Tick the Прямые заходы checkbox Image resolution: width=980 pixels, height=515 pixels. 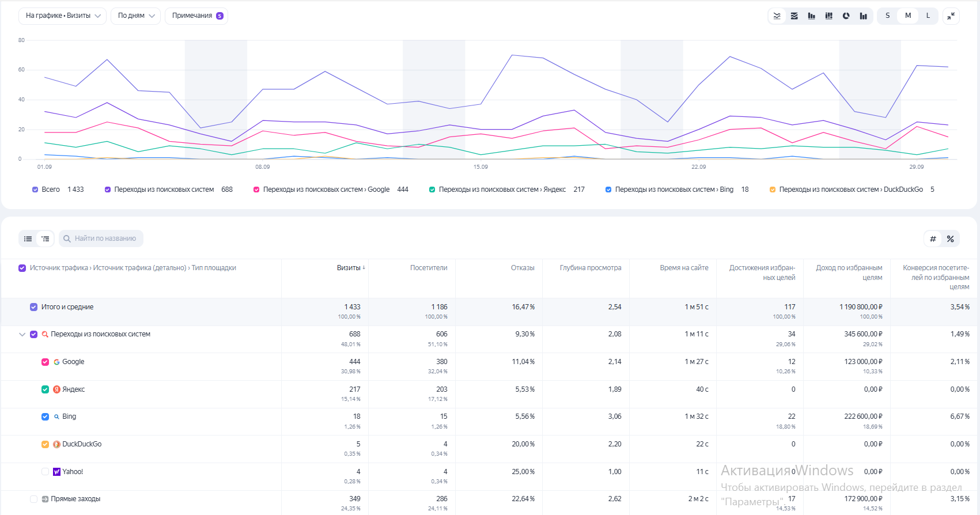[33, 499]
